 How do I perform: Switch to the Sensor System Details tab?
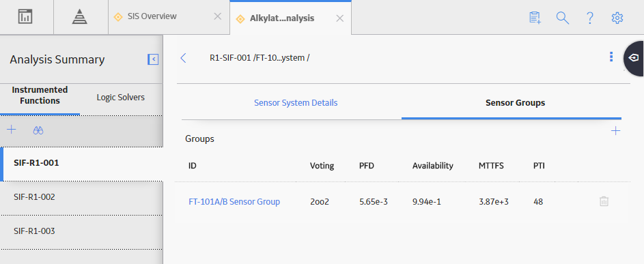coord(296,102)
